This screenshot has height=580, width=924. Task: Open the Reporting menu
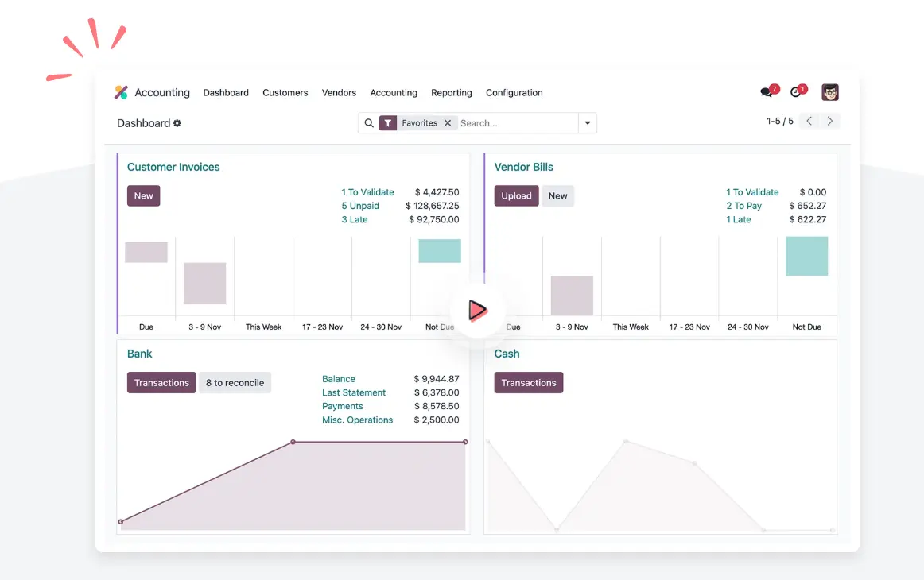[x=451, y=93]
